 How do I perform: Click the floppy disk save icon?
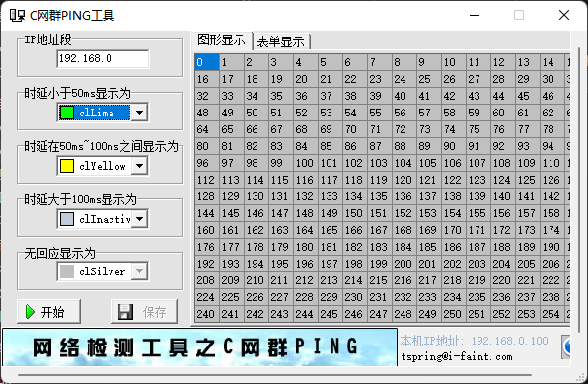pyautogui.click(x=125, y=312)
